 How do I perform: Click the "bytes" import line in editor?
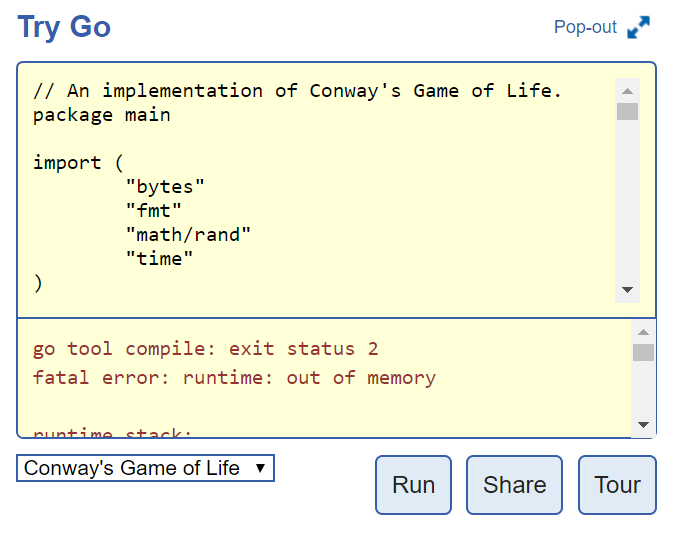tap(165, 187)
